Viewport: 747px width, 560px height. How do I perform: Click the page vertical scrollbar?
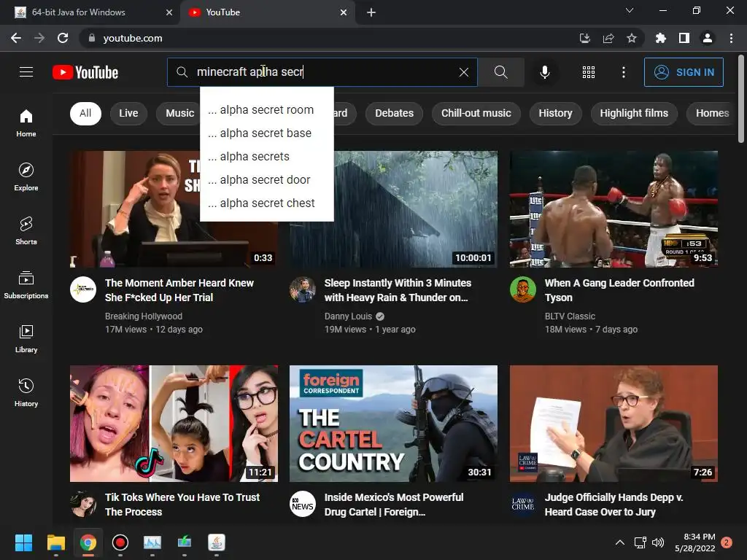741,99
